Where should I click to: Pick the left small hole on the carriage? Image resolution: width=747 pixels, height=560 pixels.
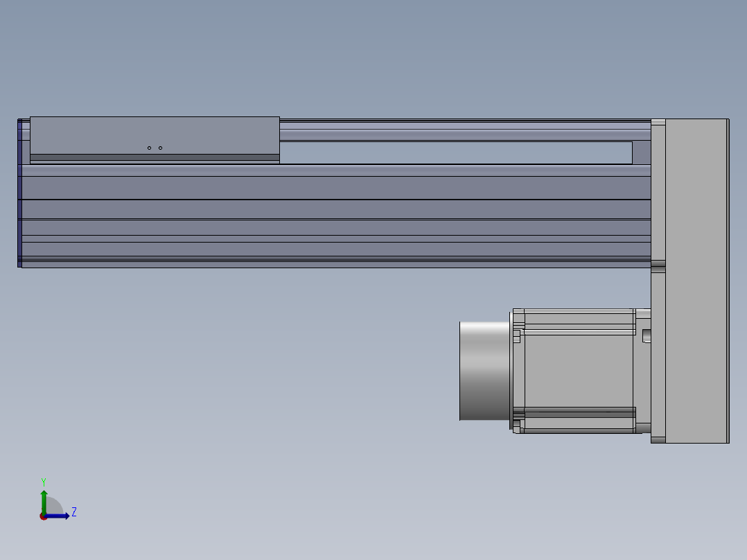pos(149,148)
